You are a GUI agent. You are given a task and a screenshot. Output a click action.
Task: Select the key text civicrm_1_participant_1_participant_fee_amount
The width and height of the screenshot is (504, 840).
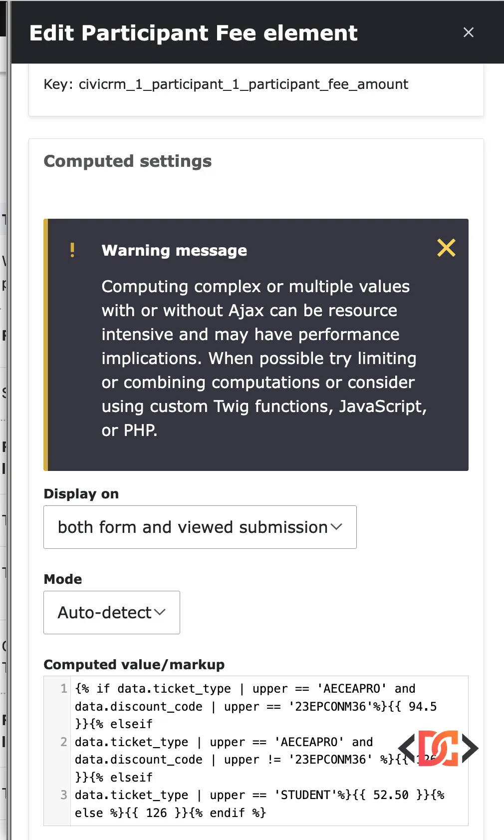pos(244,84)
